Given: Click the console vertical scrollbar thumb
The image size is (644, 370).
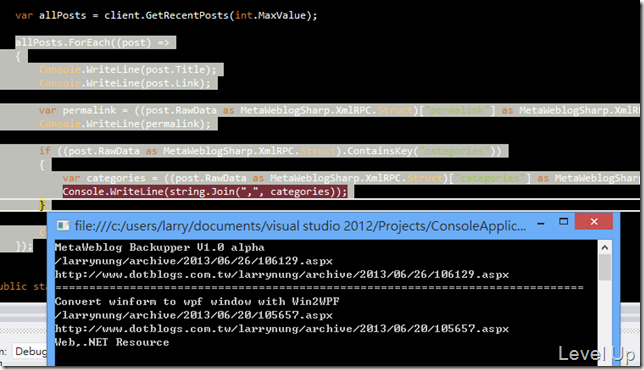Looking at the screenshot, I should click(x=605, y=267).
